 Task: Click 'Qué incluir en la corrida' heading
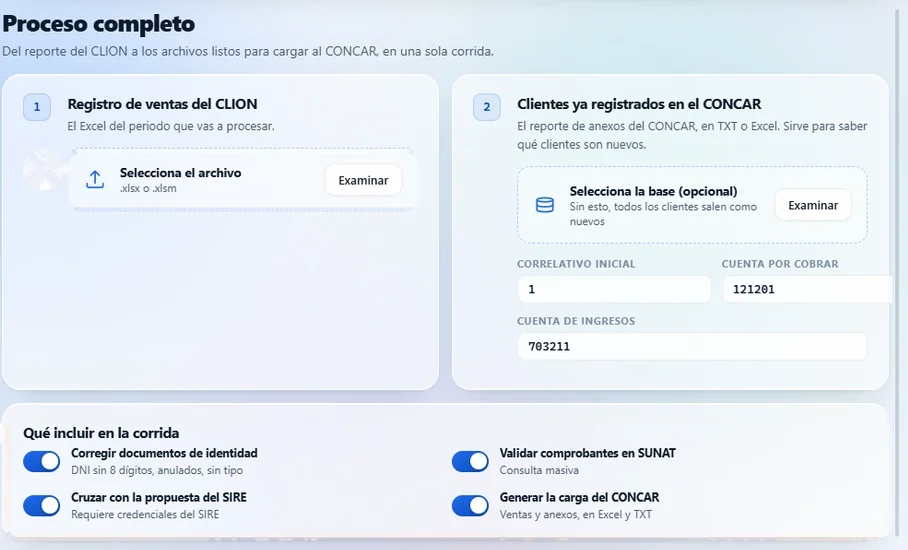[x=101, y=433]
